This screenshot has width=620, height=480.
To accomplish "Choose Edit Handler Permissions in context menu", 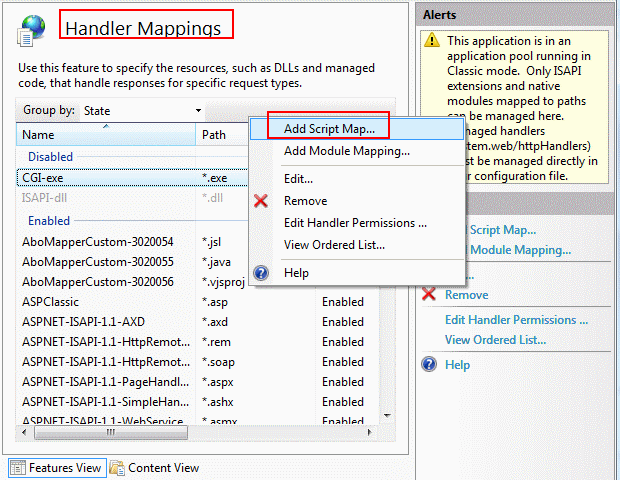I will (355, 223).
